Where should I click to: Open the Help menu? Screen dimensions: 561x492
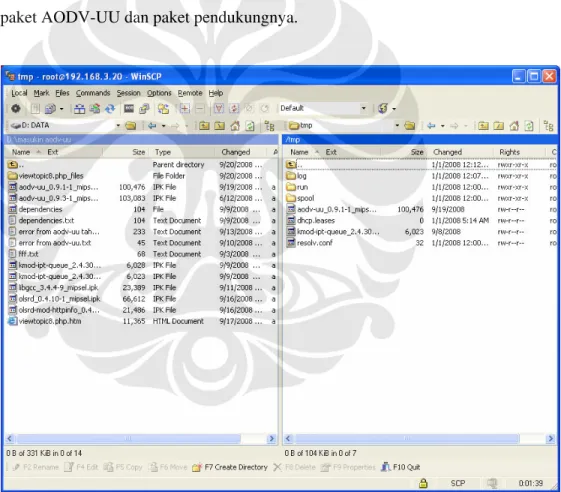pyautogui.click(x=216, y=93)
